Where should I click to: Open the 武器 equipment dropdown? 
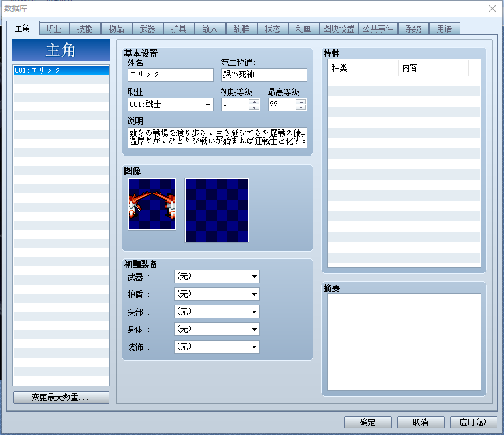tap(217, 277)
